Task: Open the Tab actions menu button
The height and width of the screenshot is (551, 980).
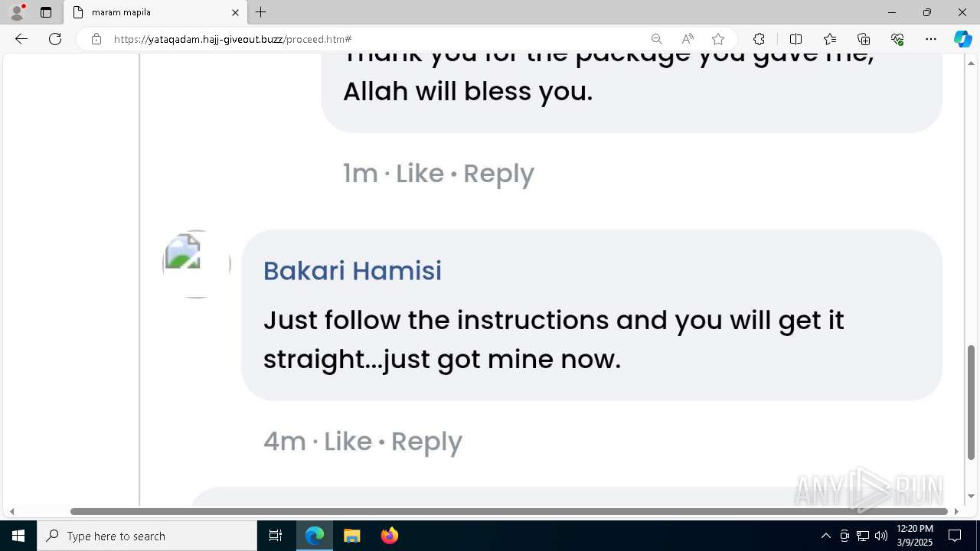Action: [46, 12]
